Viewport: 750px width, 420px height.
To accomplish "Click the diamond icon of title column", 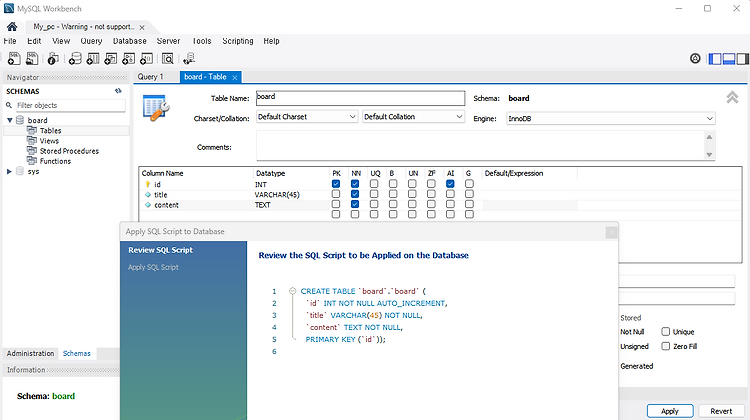I will pos(148,195).
